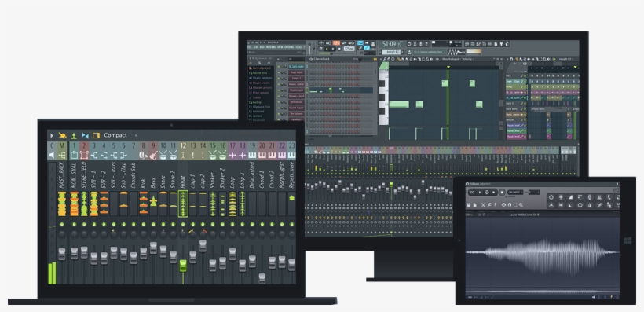Click the kick drum icon on mixer track 8
The height and width of the screenshot is (312, 644).
144,155
